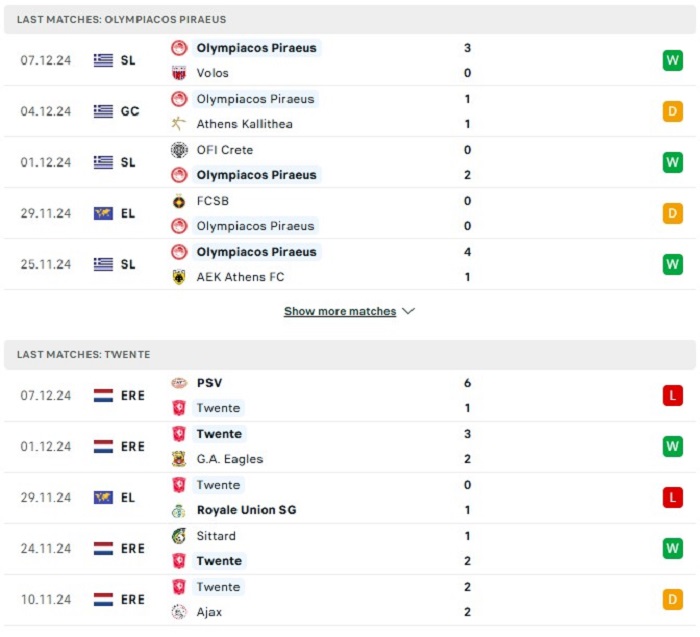This screenshot has height=637, width=700.
Task: Expand the Show more matches link
Action: point(340,311)
